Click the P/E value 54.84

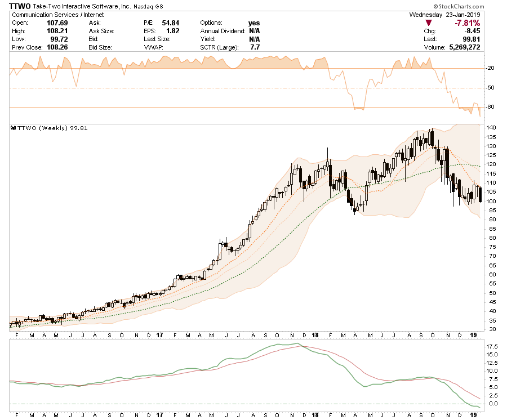170,23
